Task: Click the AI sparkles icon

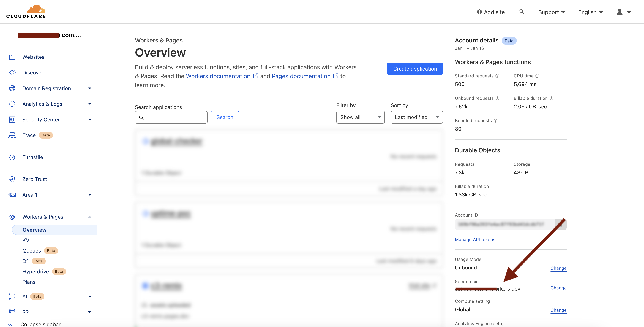Action: [x=12, y=296]
